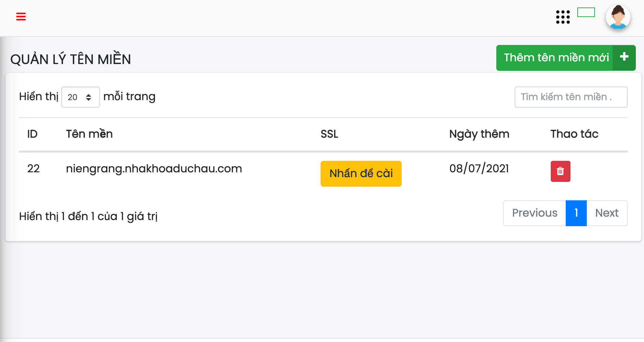The image size is (644, 342).
Task: Click "Thêm tên miền mới" button
Action: pos(556,58)
